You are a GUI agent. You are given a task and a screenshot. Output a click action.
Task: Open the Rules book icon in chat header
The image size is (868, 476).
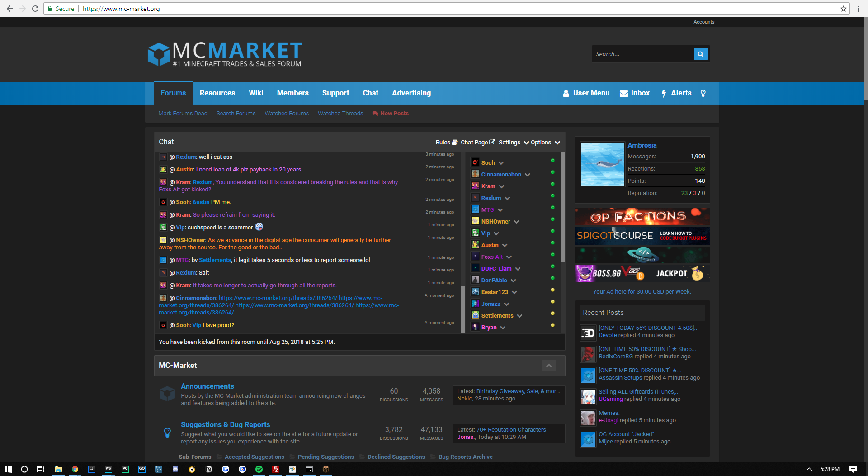click(454, 142)
